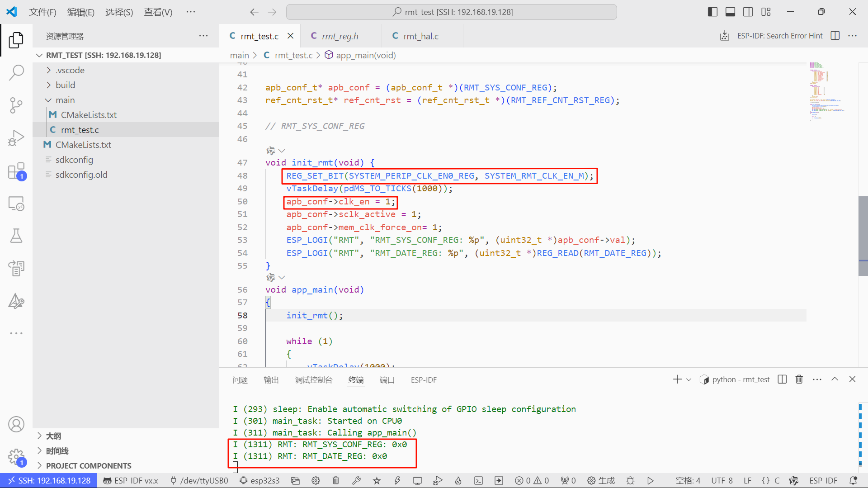Build the project with wrench icon
The width and height of the screenshot is (868, 488).
(356, 480)
